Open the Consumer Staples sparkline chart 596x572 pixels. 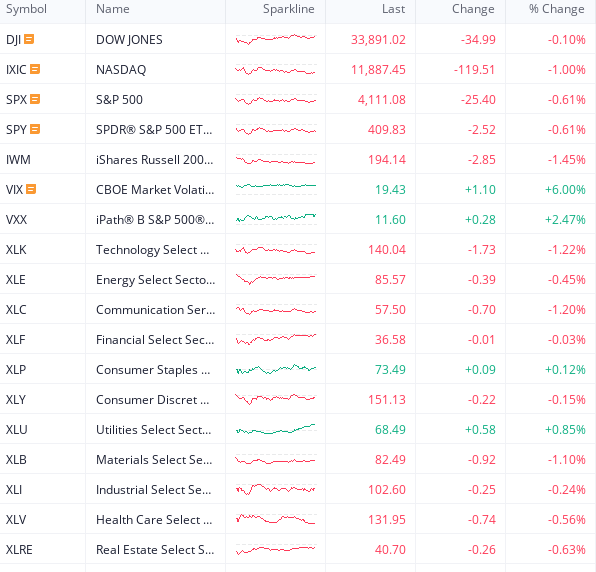pyautogui.click(x=276, y=369)
